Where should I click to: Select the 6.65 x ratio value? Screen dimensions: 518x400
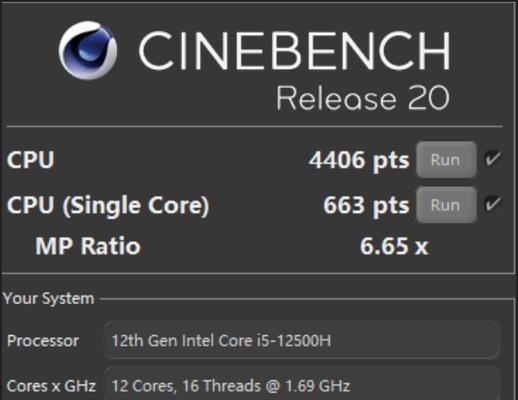point(394,246)
